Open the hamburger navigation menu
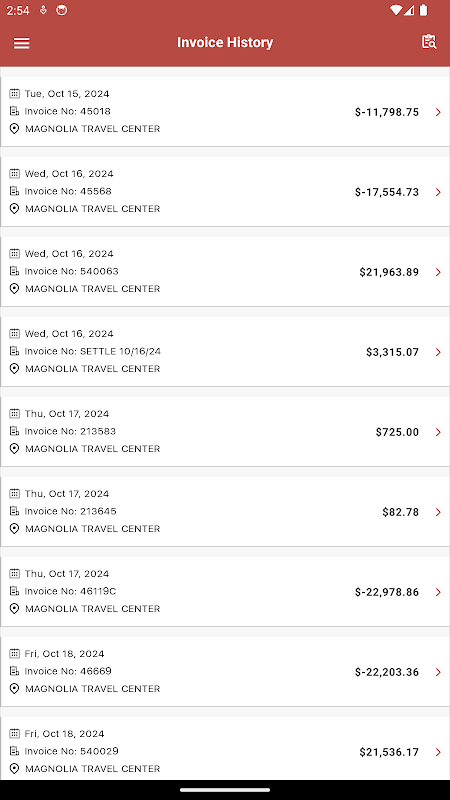 coord(21,43)
